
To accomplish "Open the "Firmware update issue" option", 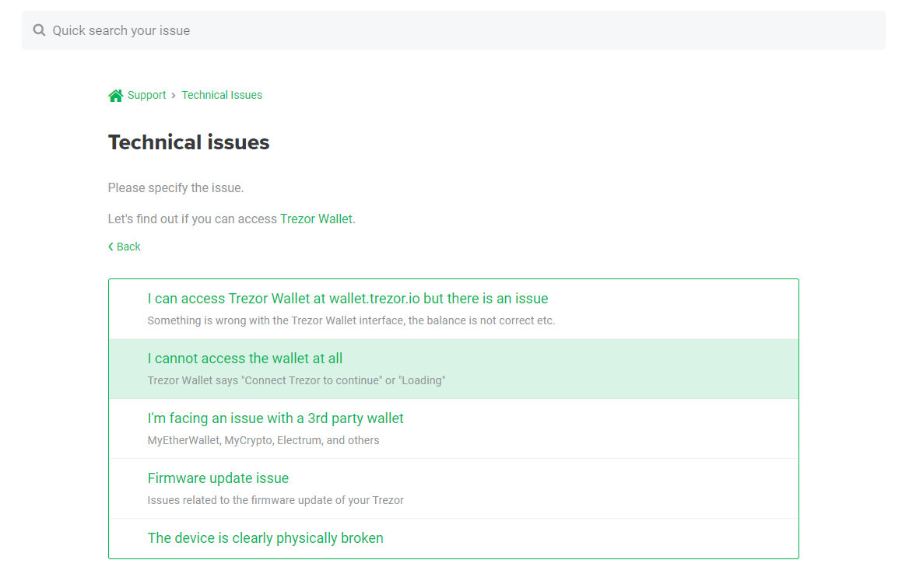I will pos(218,478).
